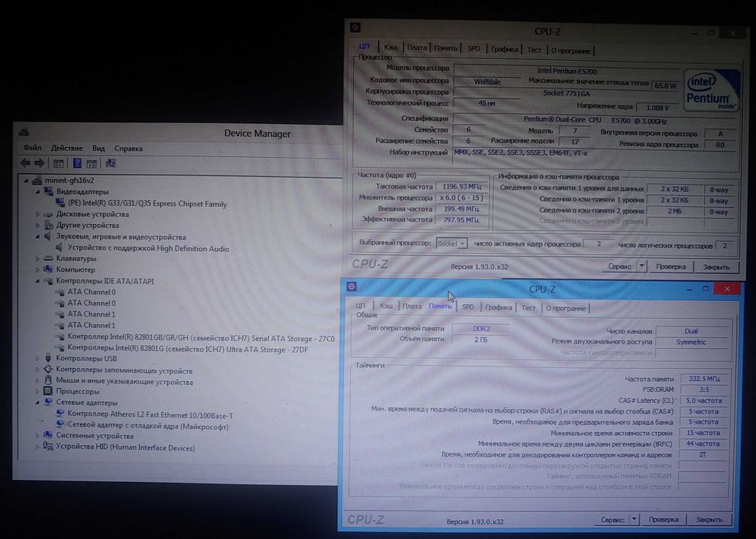Viewport: 756px width, 539px height.
Task: Click the Intel Pentium logo in CPU-Z
Action: pyautogui.click(x=711, y=91)
